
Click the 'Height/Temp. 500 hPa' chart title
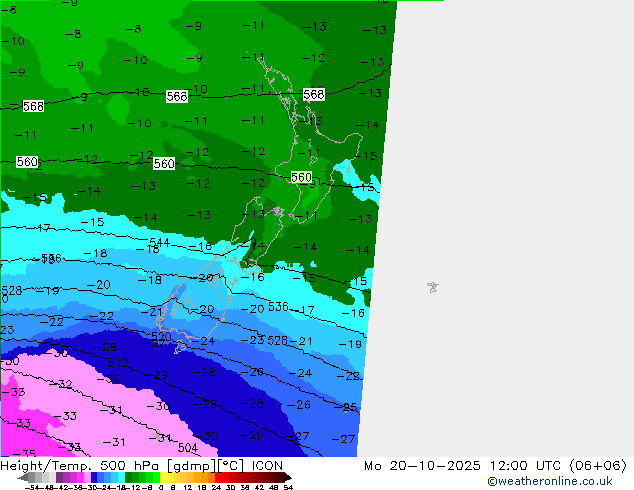82,466
